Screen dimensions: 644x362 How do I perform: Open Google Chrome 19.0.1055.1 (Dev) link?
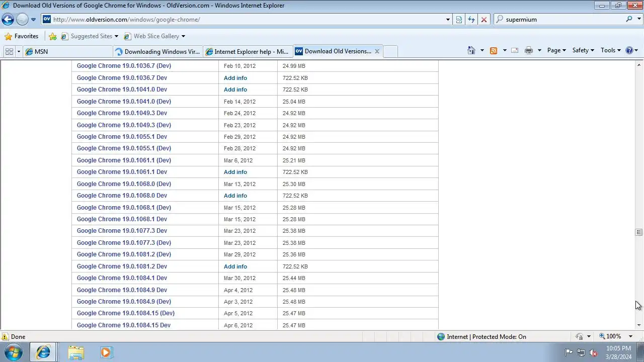pyautogui.click(x=124, y=148)
